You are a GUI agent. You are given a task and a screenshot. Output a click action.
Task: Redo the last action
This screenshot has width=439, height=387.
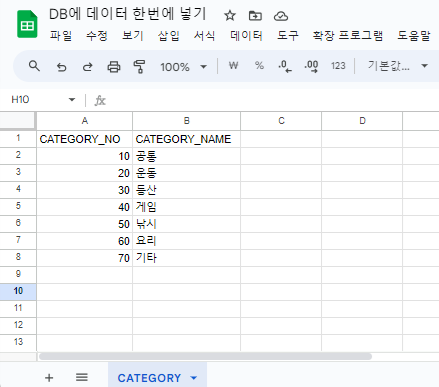(87, 67)
